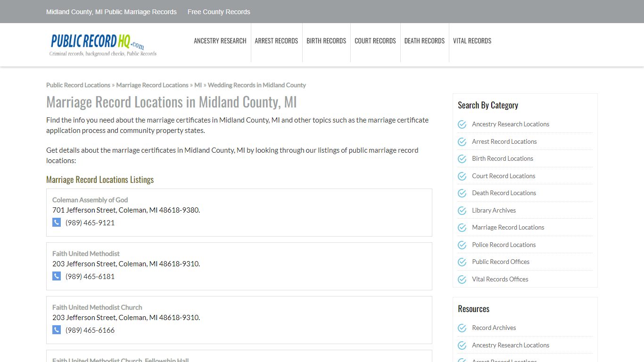Image resolution: width=644 pixels, height=362 pixels.
Task: Select Birth Record Locations sidebar link
Action: click(503, 159)
